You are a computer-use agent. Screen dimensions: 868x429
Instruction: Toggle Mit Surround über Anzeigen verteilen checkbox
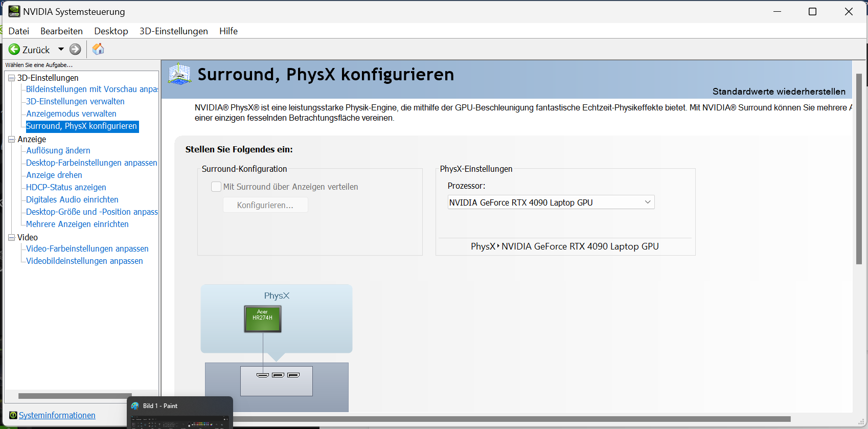pos(216,187)
